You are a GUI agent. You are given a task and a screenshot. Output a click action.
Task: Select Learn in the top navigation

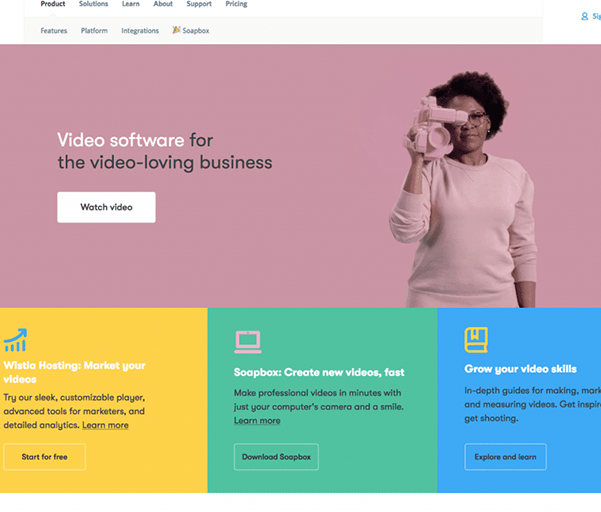coord(131,5)
